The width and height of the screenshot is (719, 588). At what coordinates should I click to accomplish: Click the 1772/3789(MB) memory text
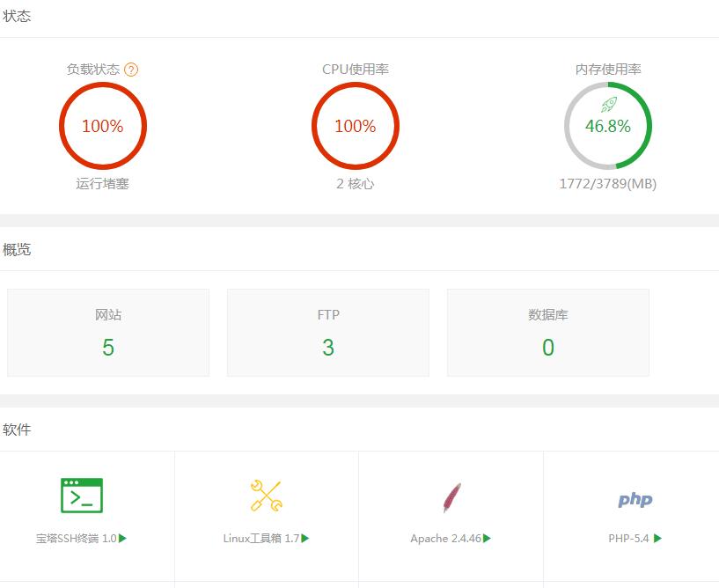coord(608,184)
